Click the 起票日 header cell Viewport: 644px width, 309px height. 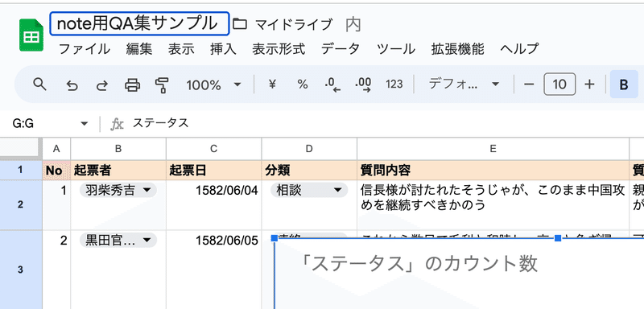point(213,171)
